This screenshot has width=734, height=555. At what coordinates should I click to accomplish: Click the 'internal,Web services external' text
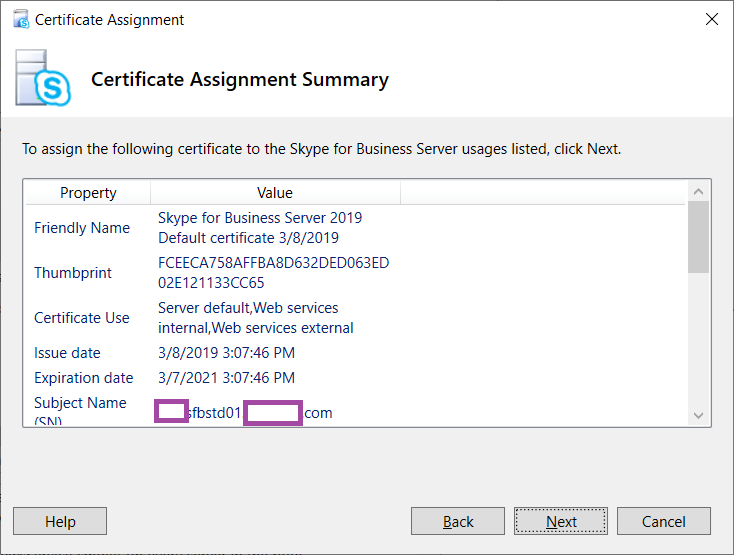click(x=256, y=328)
